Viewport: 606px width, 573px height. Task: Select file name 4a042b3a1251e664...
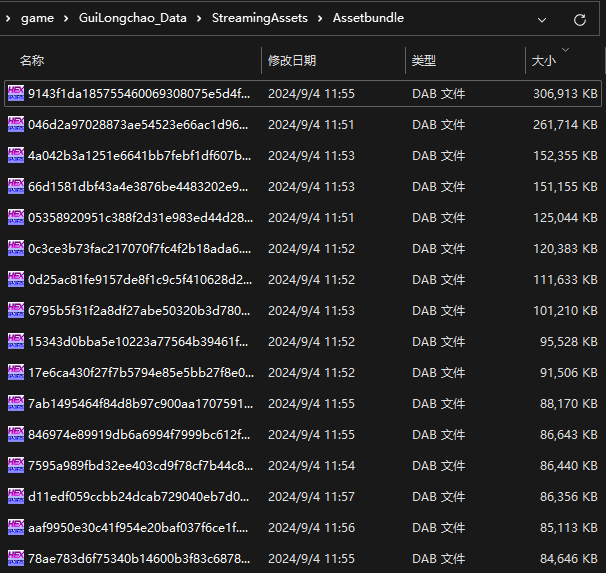click(x=140, y=155)
